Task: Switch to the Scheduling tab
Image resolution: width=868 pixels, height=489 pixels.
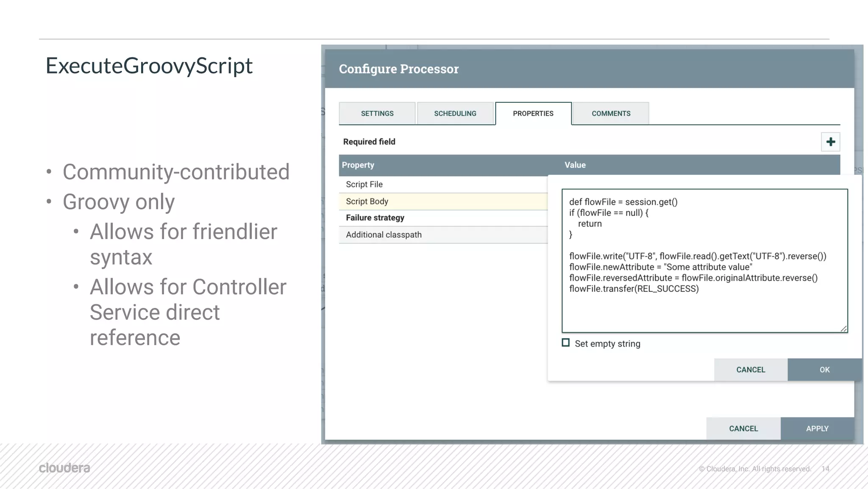Action: 455,113
